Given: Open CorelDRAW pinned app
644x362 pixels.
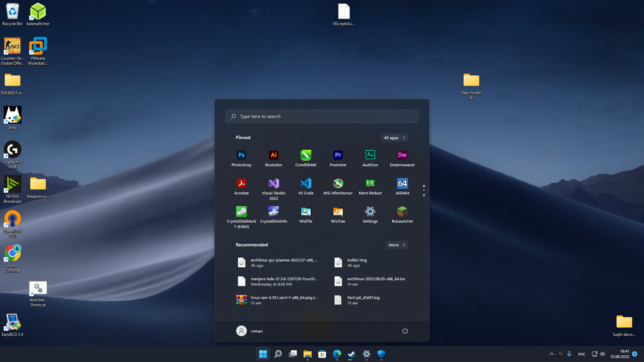Looking at the screenshot, I should [x=306, y=158].
